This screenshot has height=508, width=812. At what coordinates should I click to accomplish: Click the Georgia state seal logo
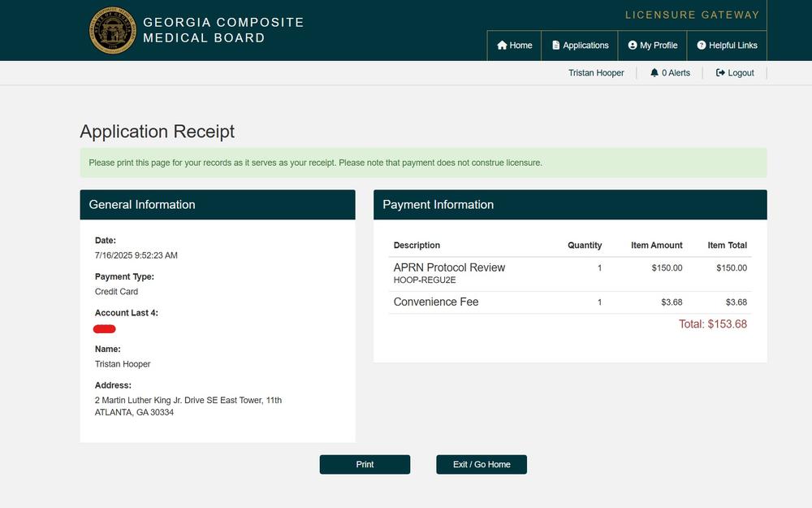113,31
